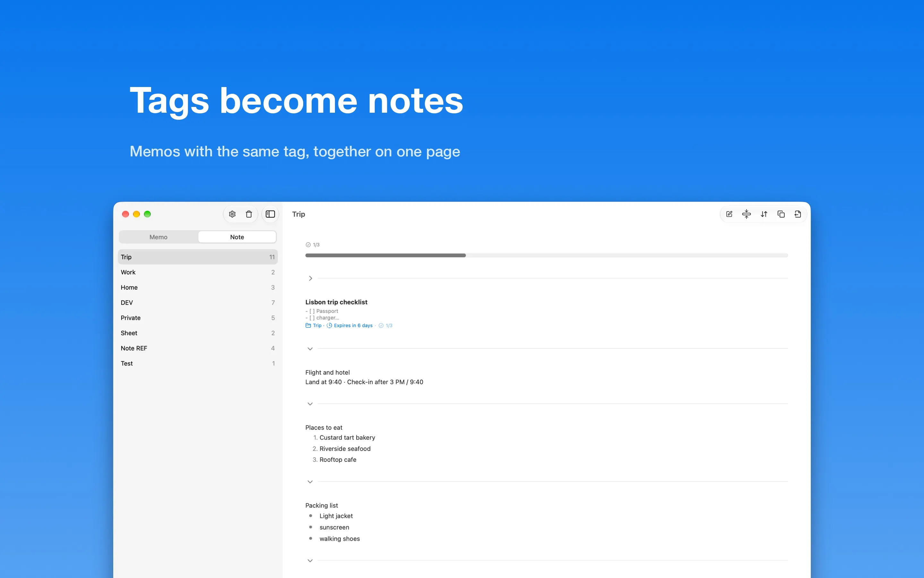The width and height of the screenshot is (924, 578).
Task: Open the Note REF item
Action: [x=198, y=348]
